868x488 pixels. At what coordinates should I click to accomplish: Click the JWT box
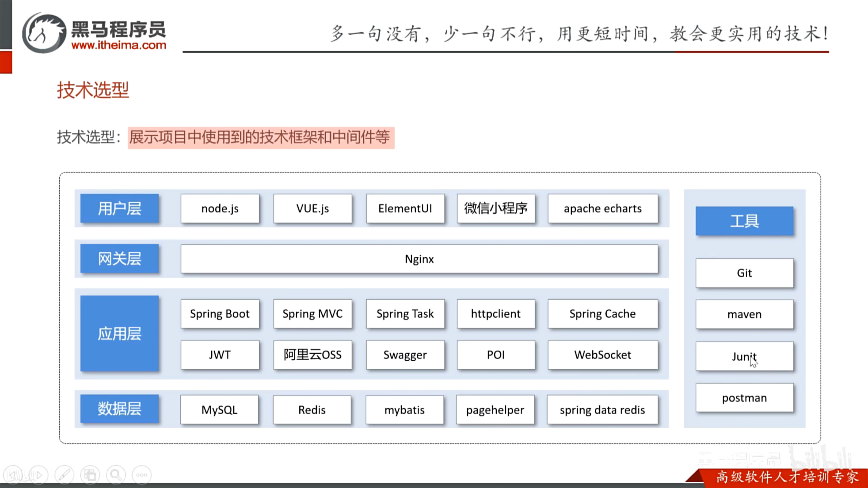[x=220, y=355]
